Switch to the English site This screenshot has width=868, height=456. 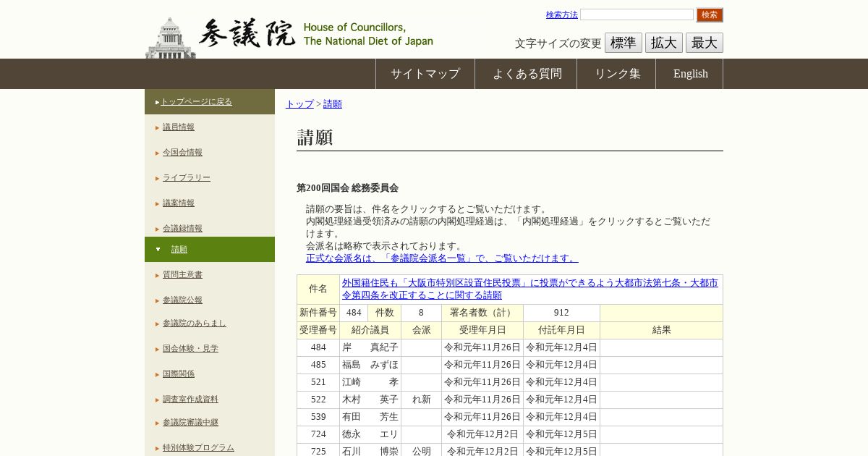click(x=690, y=74)
